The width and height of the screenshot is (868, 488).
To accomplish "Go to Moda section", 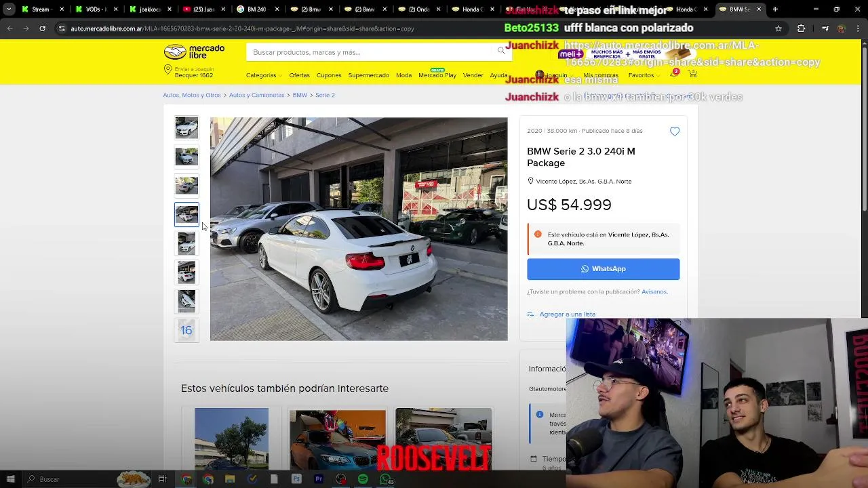I will tap(403, 75).
